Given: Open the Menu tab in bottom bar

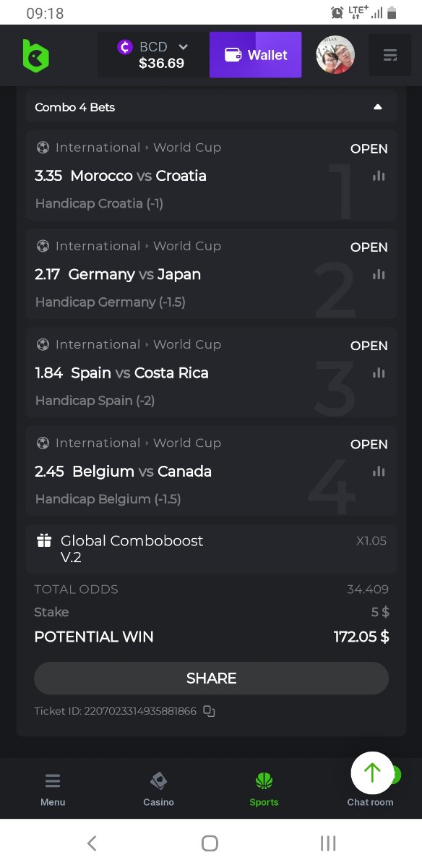Looking at the screenshot, I should pyautogui.click(x=53, y=789).
